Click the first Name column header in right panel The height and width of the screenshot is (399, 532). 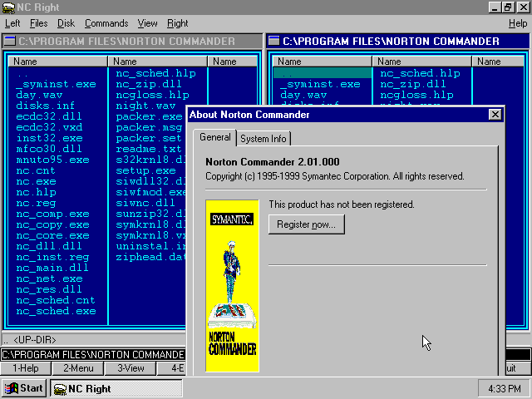coord(322,62)
